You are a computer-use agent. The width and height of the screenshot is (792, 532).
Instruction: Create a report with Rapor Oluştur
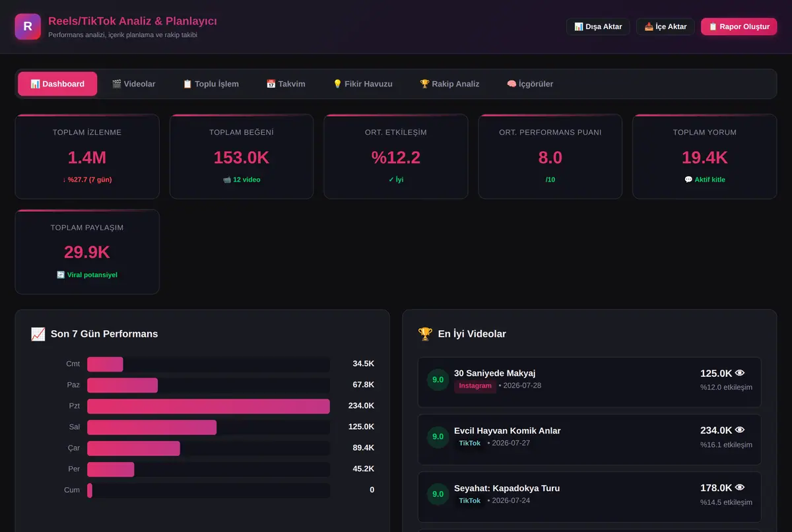739,26
